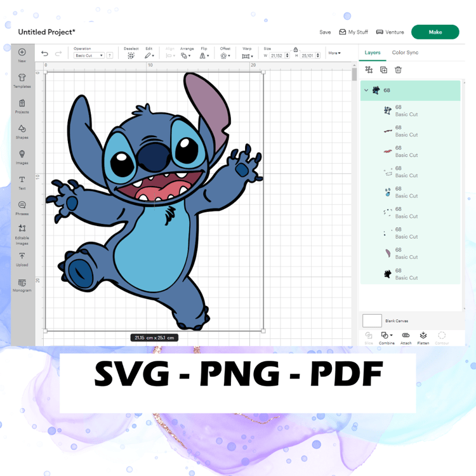Image resolution: width=476 pixels, height=476 pixels.
Task: Open the Templates panel
Action: tap(22, 81)
